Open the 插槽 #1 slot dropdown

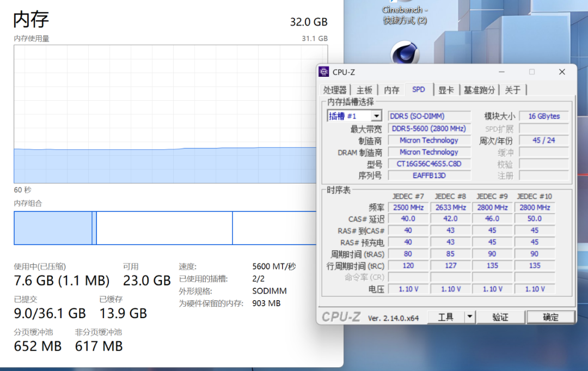(x=377, y=116)
